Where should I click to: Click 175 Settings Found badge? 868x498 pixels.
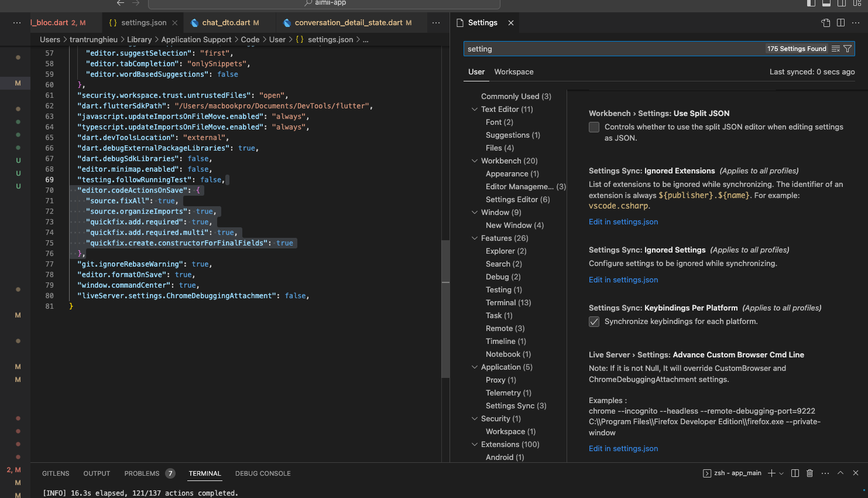point(797,49)
